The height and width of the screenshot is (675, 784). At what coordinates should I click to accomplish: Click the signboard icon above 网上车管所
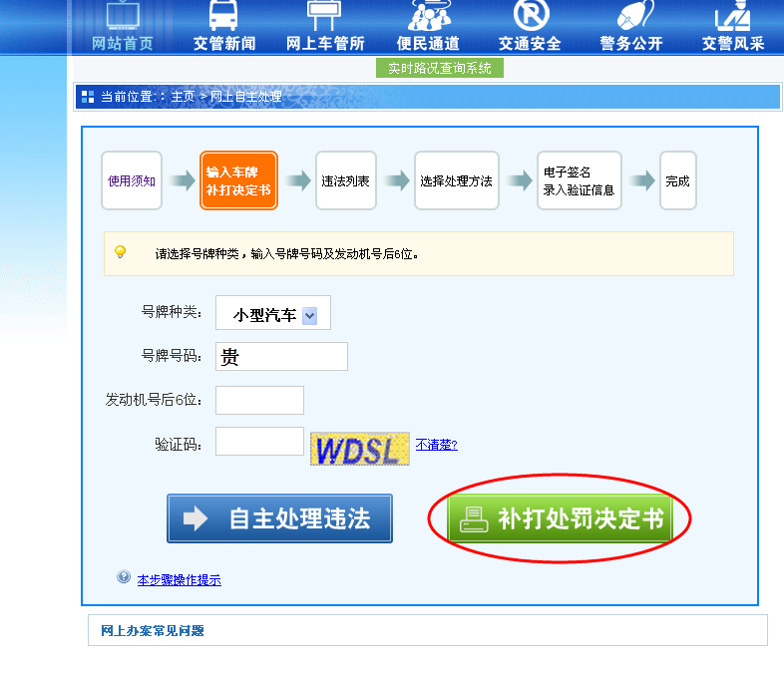coord(324,15)
